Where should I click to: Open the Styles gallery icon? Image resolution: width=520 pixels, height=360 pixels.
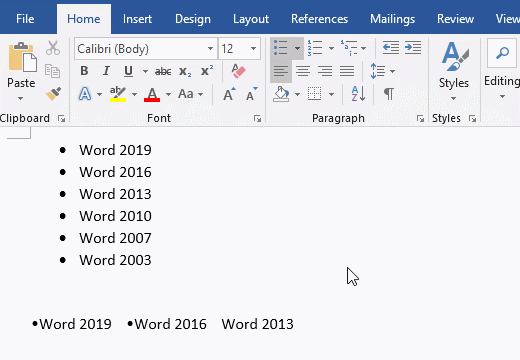[454, 57]
